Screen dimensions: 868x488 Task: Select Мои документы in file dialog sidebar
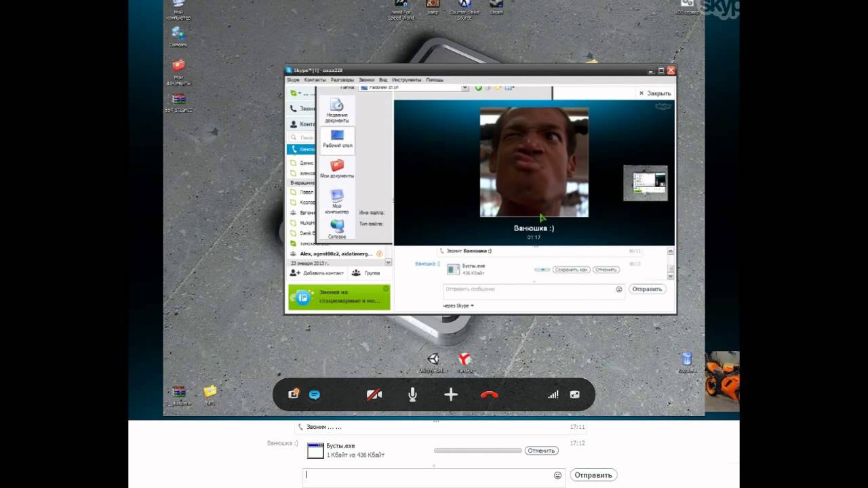[337, 168]
